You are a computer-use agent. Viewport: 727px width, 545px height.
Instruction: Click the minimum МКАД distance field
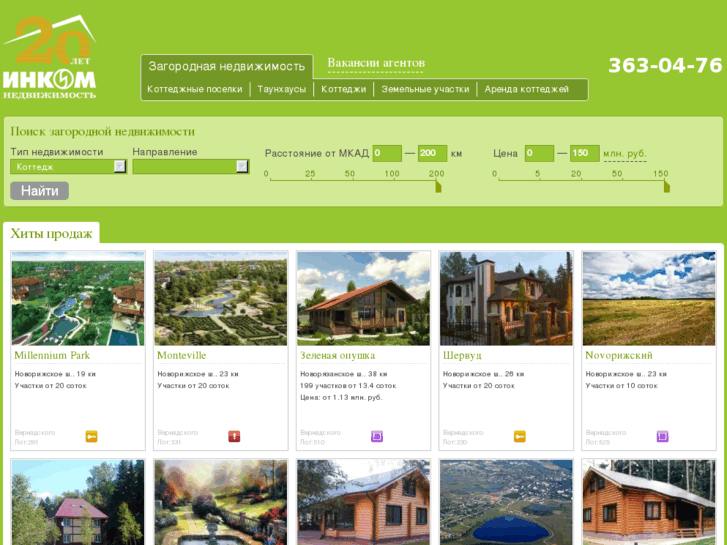pos(387,153)
